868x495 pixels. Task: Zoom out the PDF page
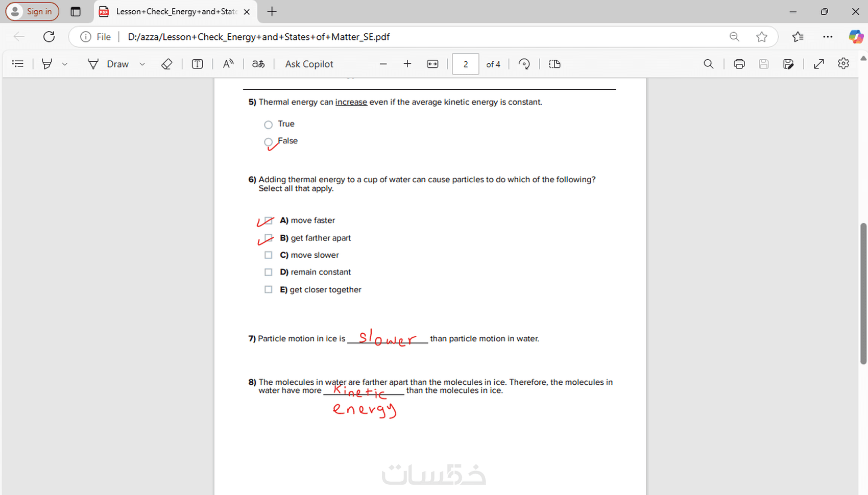click(x=383, y=64)
